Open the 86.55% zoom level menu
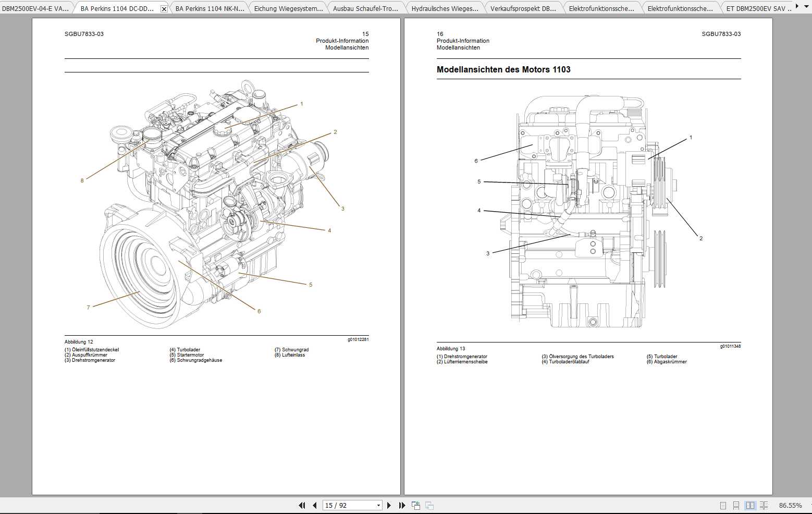Image resolution: width=812 pixels, height=514 pixels. pyautogui.click(x=790, y=505)
